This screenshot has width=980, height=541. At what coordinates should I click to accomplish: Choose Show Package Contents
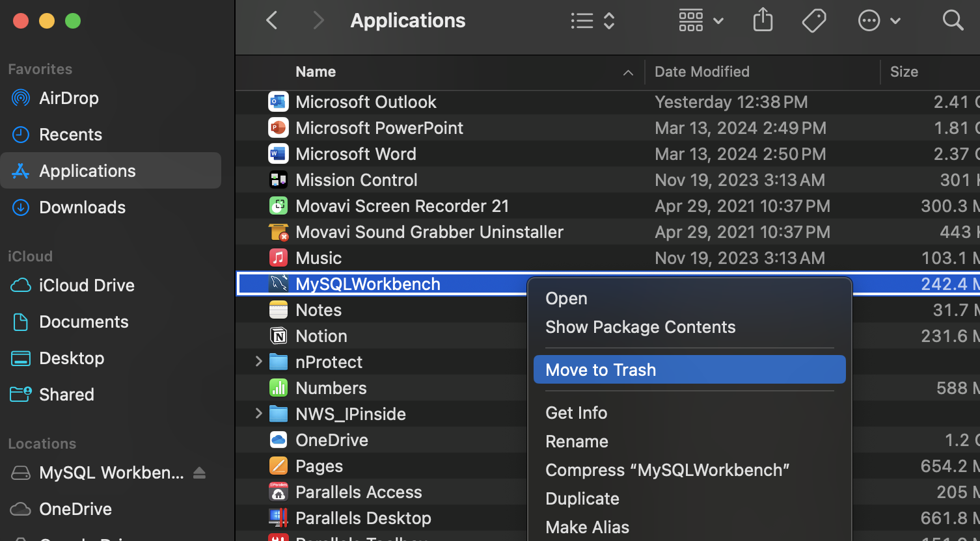tap(690, 327)
